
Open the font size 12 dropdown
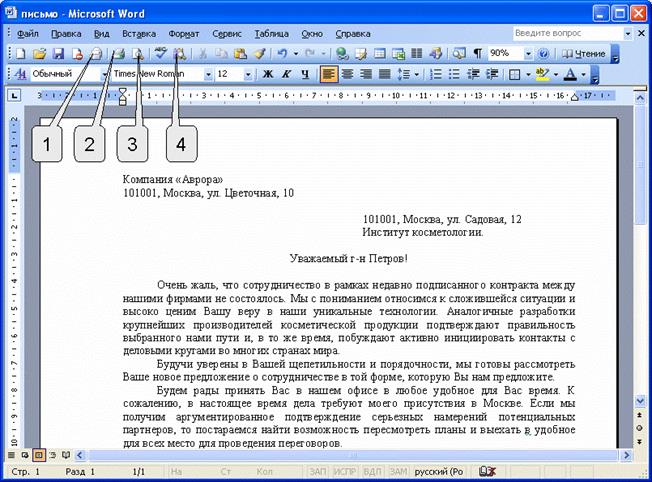tap(250, 74)
